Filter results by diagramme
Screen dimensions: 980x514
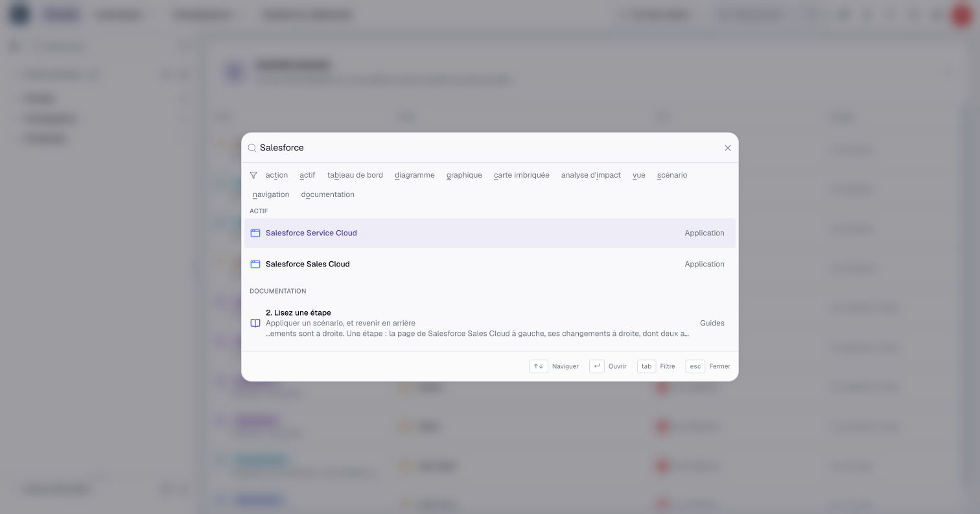(415, 175)
